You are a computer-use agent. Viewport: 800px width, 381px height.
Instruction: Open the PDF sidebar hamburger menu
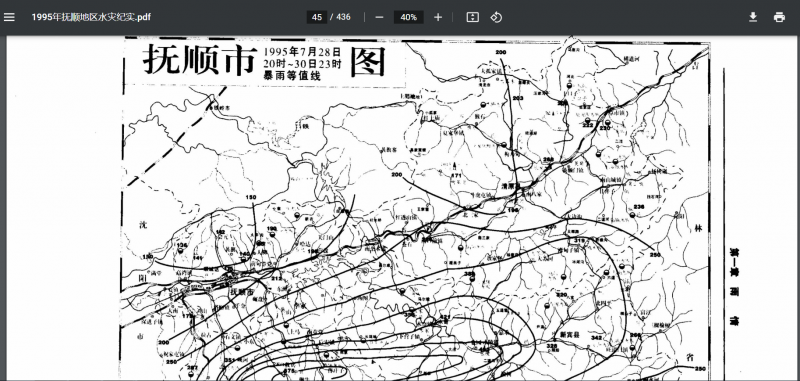tap(9, 17)
